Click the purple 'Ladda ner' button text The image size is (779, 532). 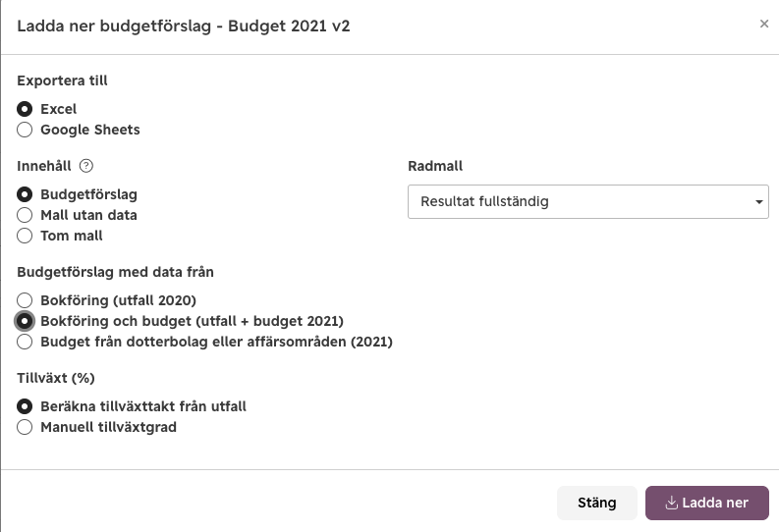click(715, 503)
